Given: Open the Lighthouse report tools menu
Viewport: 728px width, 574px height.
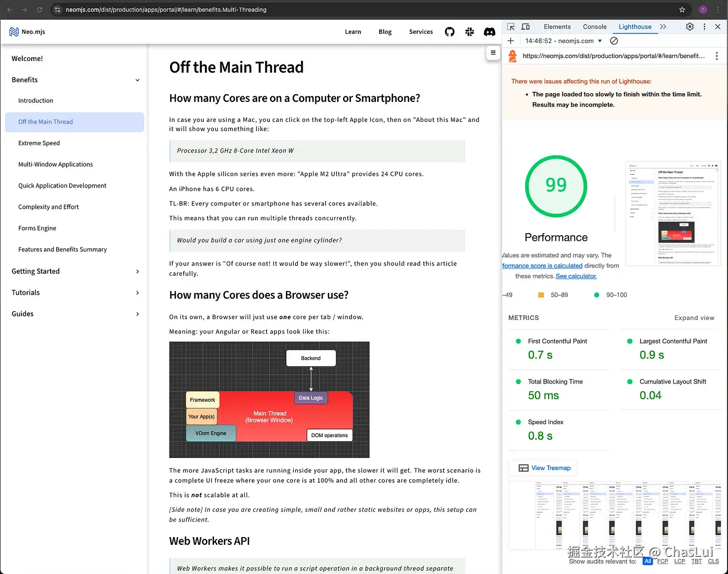Looking at the screenshot, I should click(x=717, y=56).
